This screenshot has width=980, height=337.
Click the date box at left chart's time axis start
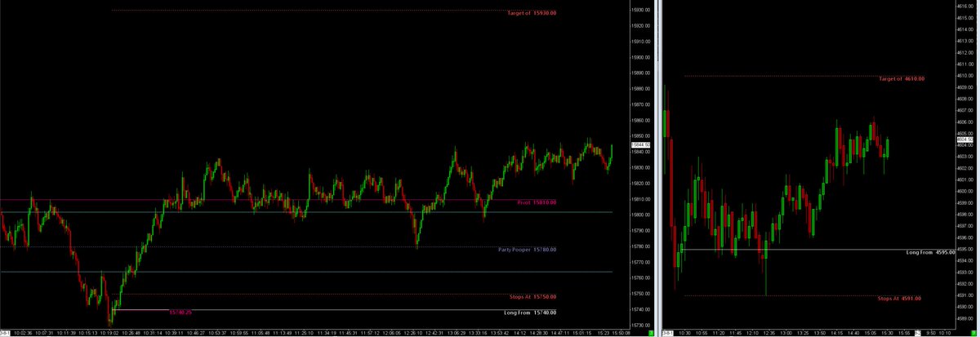click(x=6, y=333)
